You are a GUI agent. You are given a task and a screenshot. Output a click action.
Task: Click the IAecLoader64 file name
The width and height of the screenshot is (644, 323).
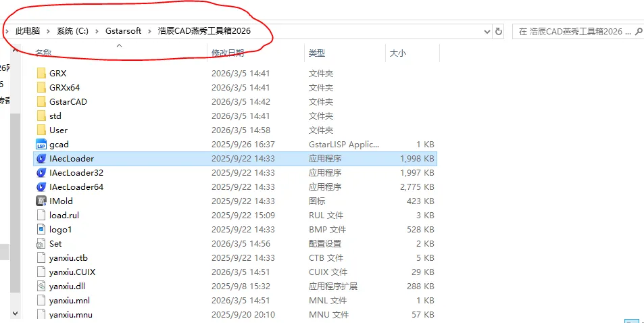76,187
